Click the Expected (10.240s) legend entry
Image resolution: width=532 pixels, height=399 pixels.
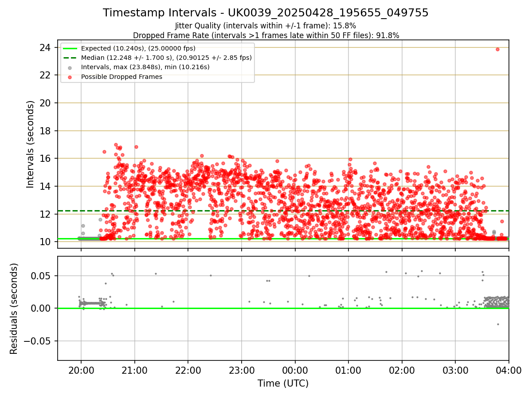click(138, 48)
